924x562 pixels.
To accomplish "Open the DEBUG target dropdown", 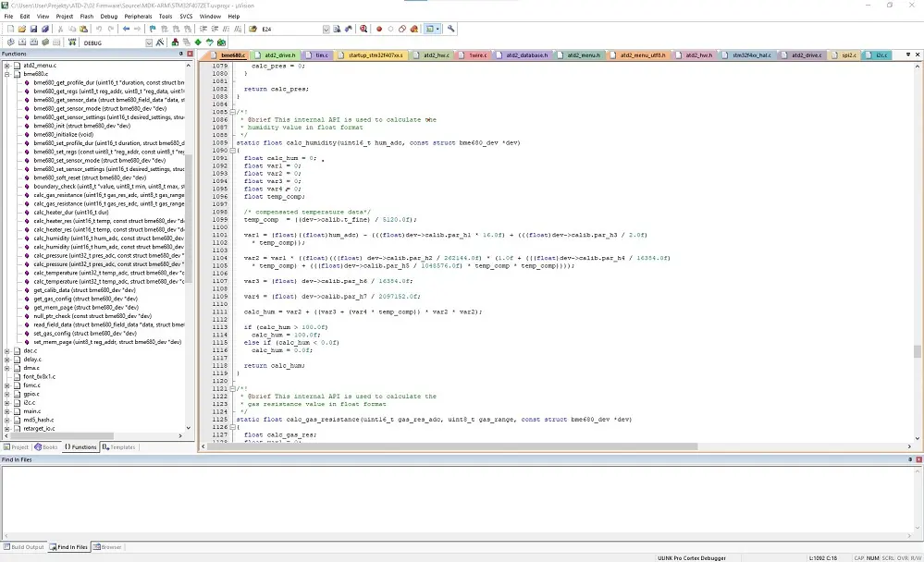I will pyautogui.click(x=149, y=43).
